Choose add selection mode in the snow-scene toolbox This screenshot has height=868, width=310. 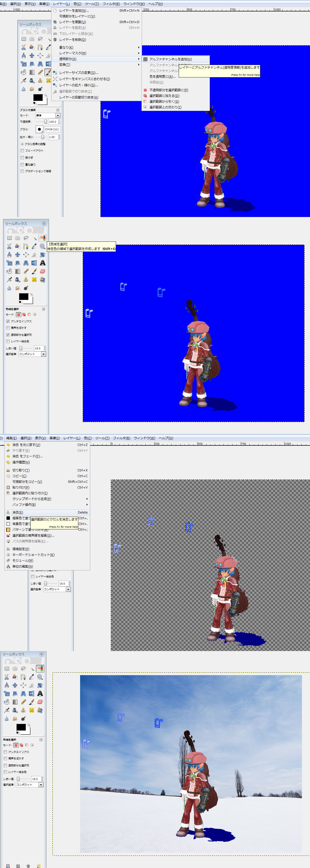[x=21, y=745]
